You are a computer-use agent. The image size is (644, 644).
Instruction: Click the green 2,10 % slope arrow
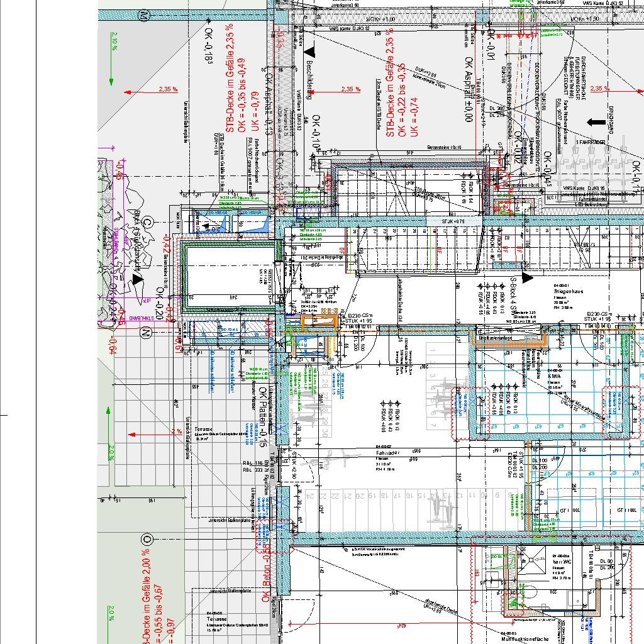pos(111,80)
